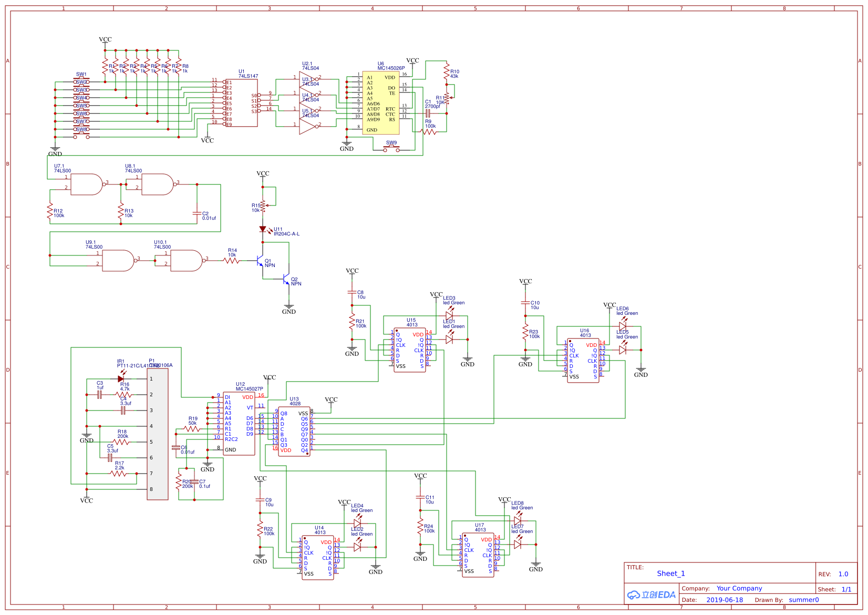Select the Q2 NPN transistor

pos(286,279)
